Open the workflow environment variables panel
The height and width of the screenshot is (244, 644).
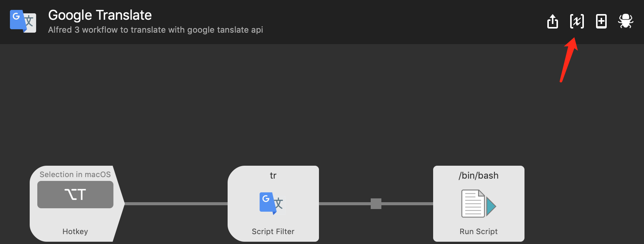576,22
